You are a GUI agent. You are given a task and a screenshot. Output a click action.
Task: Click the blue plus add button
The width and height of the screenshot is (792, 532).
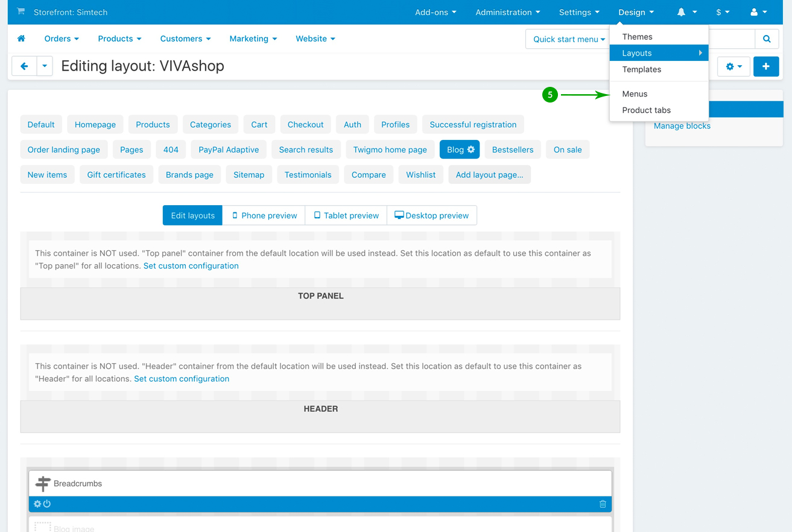pos(765,66)
